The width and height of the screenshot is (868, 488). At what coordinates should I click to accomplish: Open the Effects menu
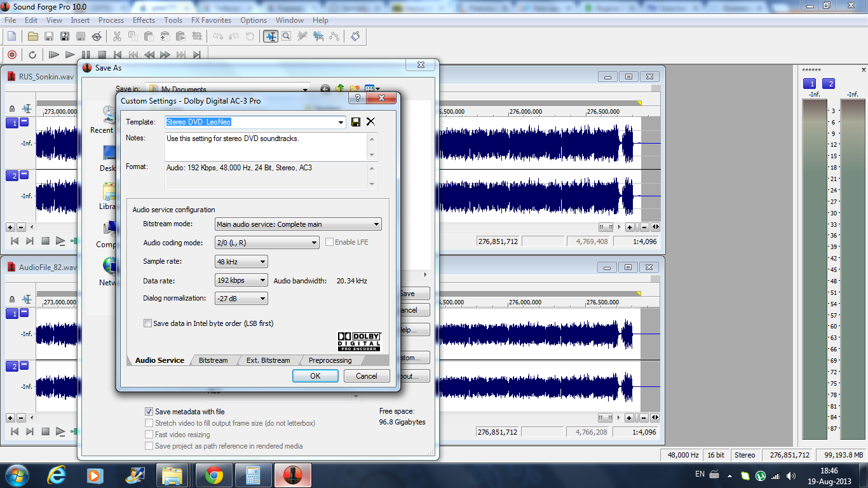(144, 20)
